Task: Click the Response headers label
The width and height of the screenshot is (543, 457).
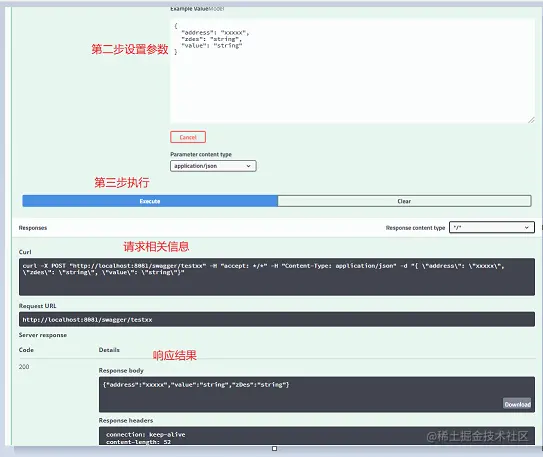Action: tap(126, 421)
